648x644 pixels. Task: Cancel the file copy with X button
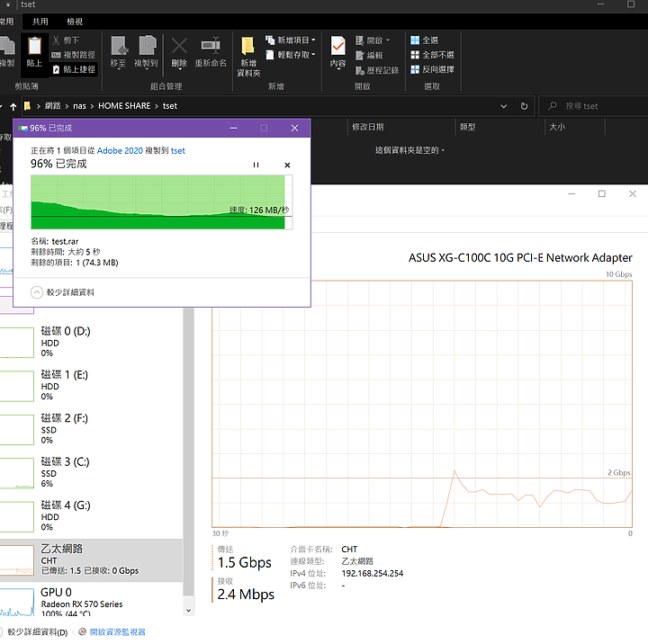[x=287, y=165]
